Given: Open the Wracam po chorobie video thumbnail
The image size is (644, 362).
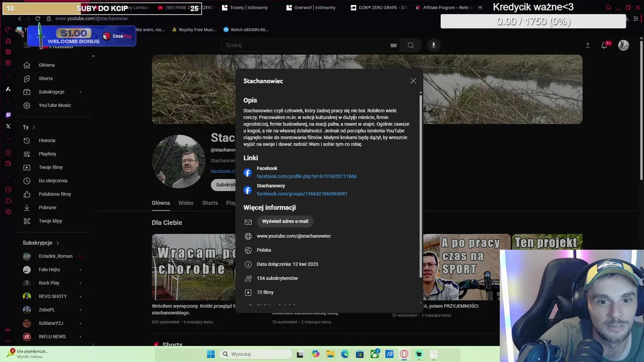Looking at the screenshot, I should [x=194, y=267].
